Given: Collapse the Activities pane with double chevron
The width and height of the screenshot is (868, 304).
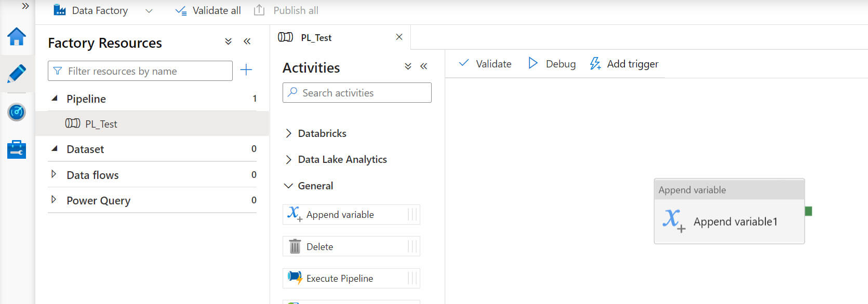Looking at the screenshot, I should coord(424,66).
